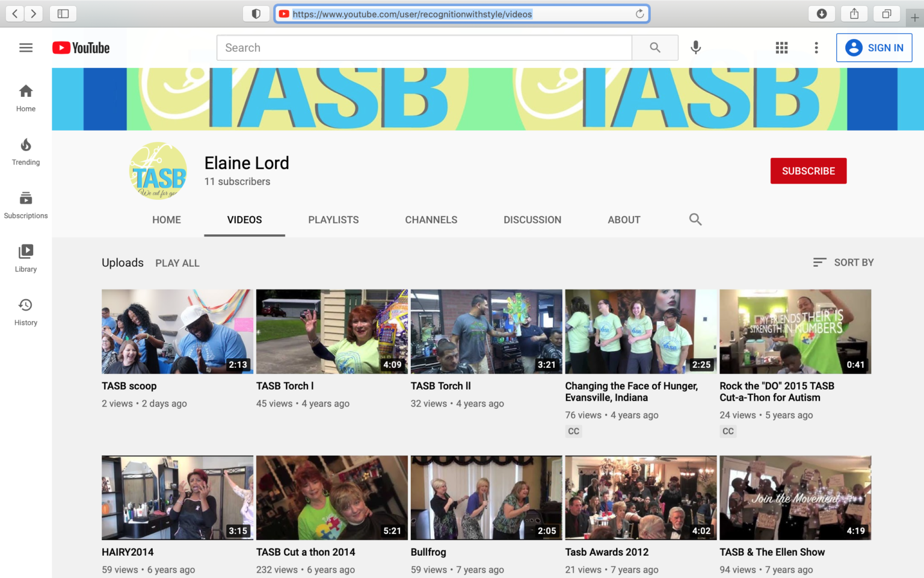The image size is (924, 578).
Task: Click the YouTube logo
Action: click(x=81, y=48)
